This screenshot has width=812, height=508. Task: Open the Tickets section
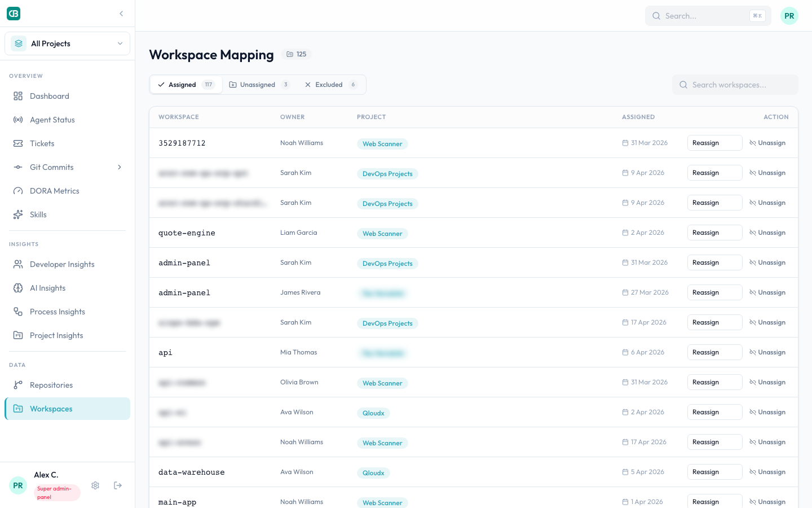67,143
